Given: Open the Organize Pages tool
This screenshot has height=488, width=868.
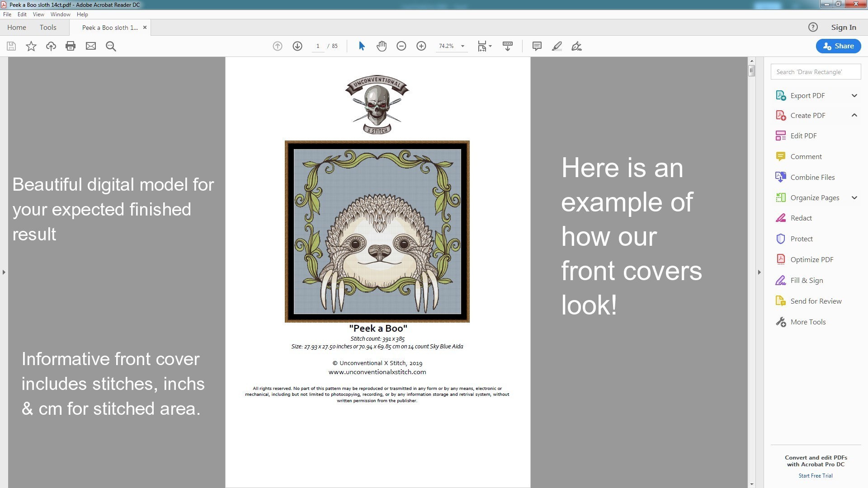Looking at the screenshot, I should tap(814, 198).
